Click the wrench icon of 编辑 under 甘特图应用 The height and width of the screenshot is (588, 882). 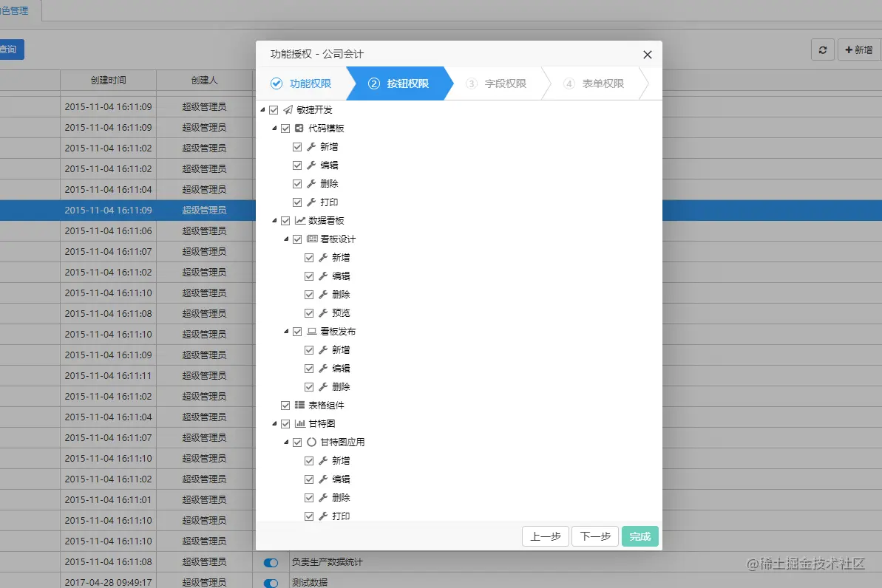(x=323, y=479)
